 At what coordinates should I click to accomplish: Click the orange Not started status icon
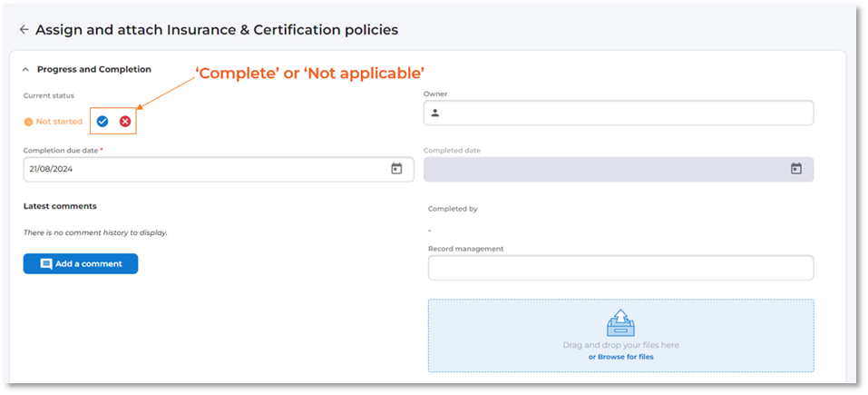28,122
